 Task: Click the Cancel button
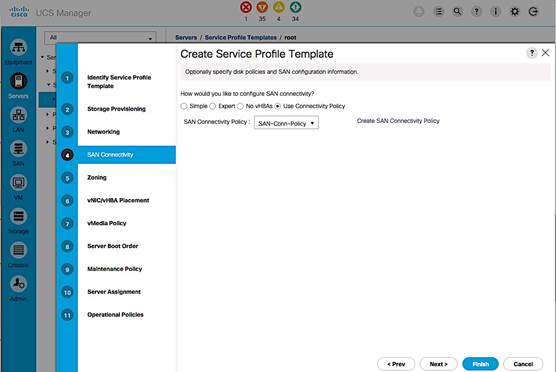pos(523,364)
